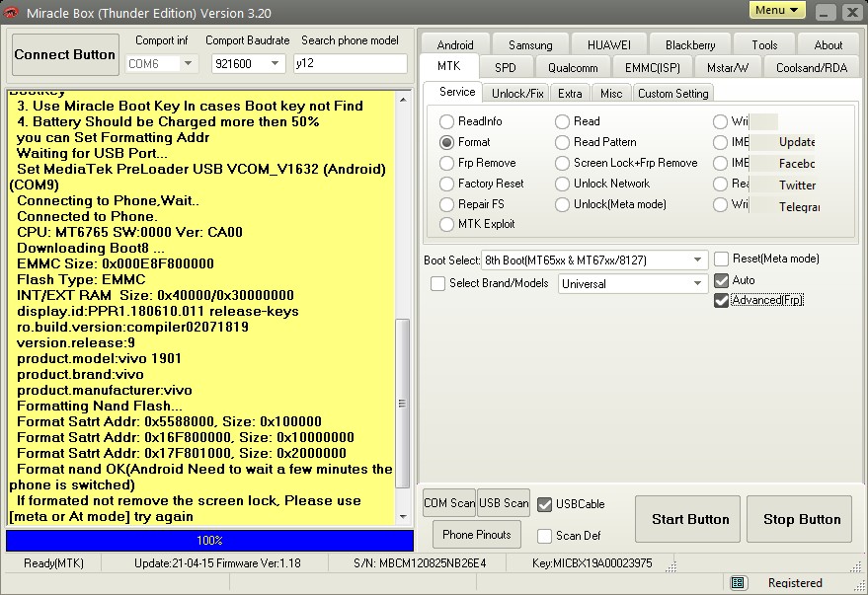
Task: Enable the Scan Def checkbox
Action: click(x=545, y=535)
